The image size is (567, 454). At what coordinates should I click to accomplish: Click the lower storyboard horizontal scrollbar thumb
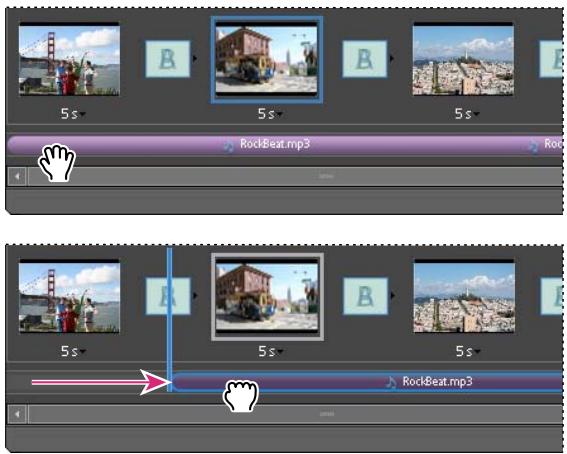pos(295,414)
